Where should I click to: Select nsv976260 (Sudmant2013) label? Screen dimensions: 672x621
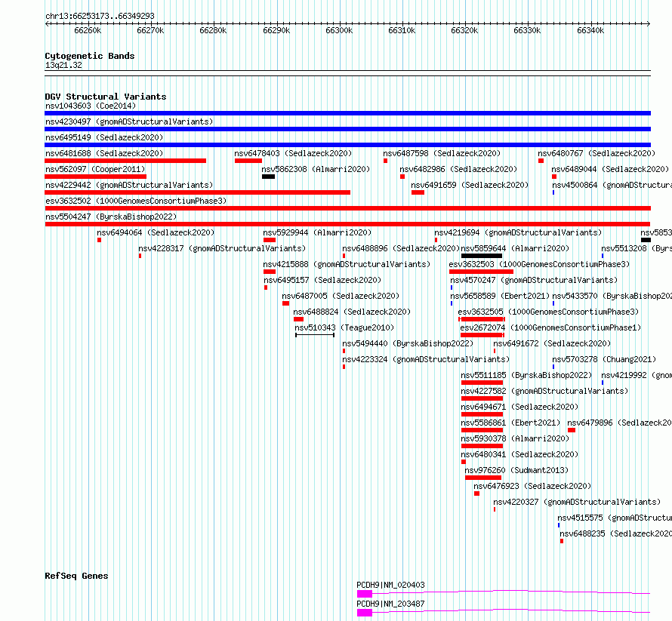pyautogui.click(x=516, y=470)
